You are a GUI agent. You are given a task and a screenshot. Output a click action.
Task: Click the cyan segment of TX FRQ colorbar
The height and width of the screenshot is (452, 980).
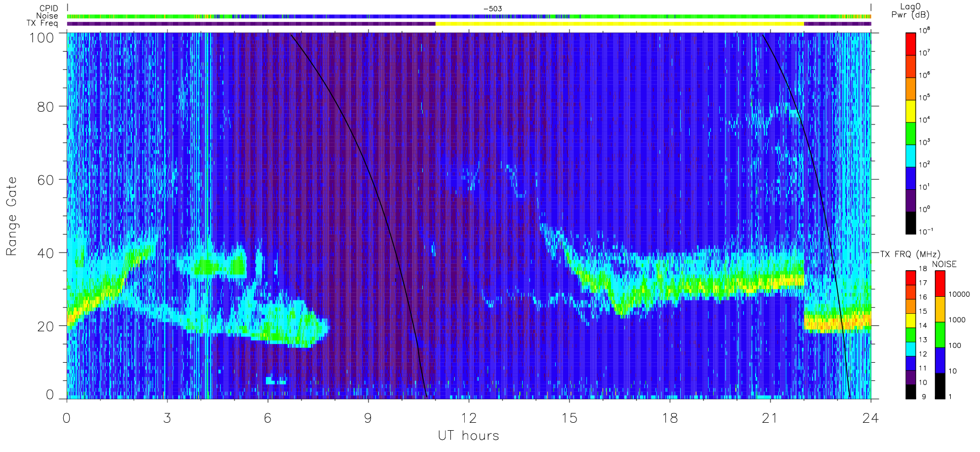[x=911, y=349]
